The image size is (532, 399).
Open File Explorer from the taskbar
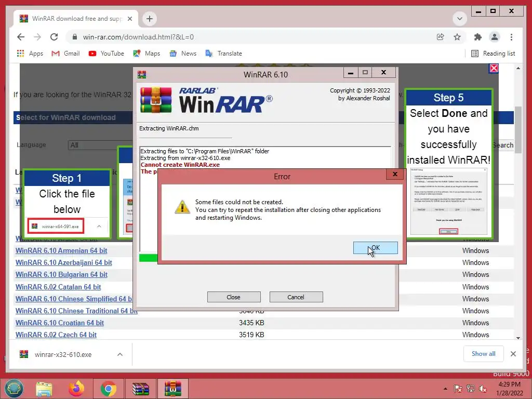pos(44,389)
